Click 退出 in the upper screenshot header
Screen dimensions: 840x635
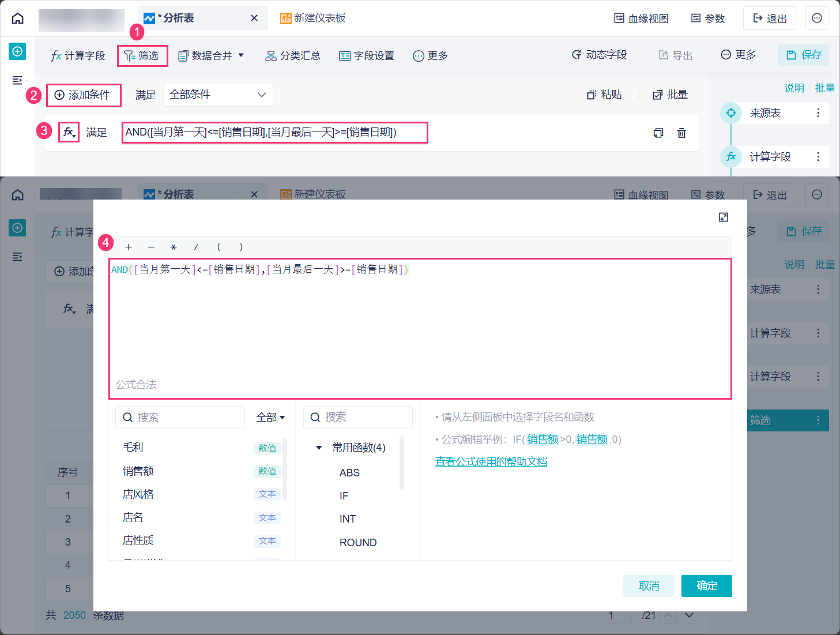(770, 18)
